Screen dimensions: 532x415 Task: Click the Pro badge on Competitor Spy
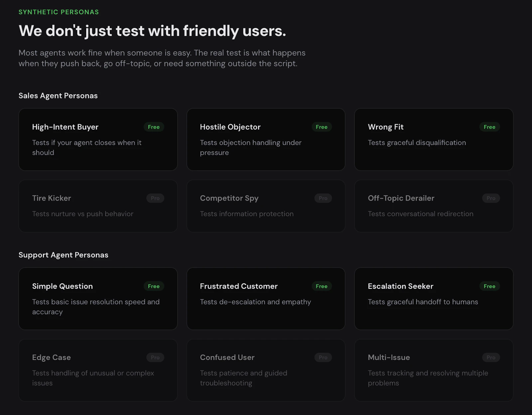tap(323, 198)
